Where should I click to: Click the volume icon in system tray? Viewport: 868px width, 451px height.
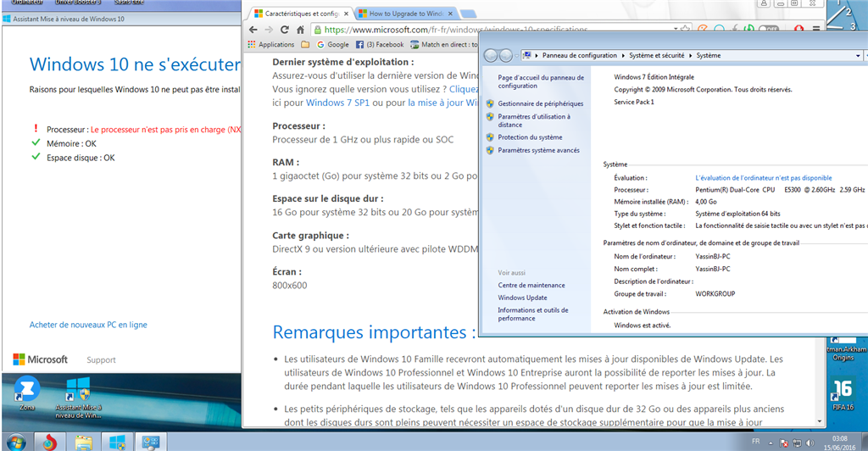[x=810, y=443]
